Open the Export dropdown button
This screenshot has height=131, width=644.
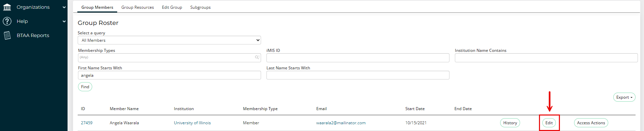[624, 97]
